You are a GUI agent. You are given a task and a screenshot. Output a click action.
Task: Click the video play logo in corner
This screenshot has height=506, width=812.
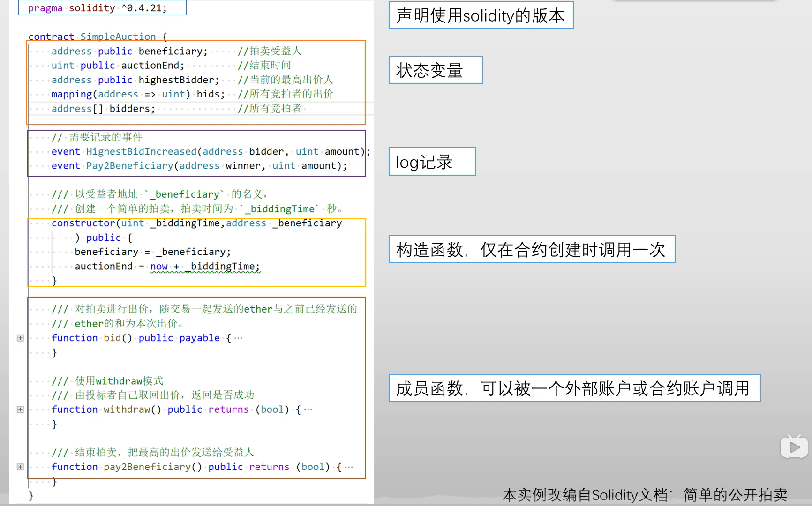(x=794, y=447)
